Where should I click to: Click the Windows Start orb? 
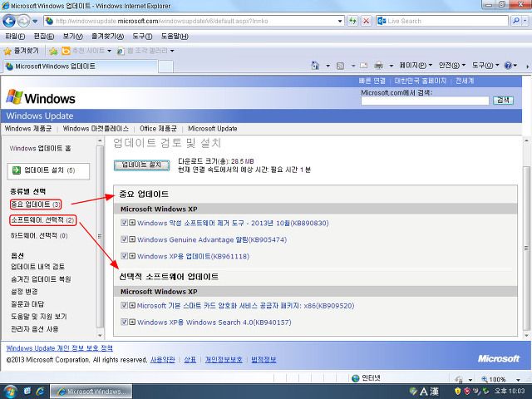[9, 392]
